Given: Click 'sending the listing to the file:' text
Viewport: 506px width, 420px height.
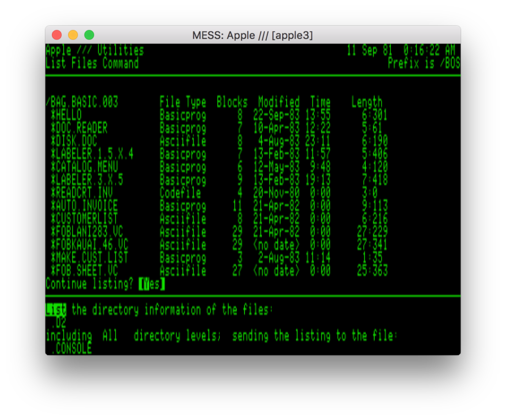Looking at the screenshot, I should [315, 336].
